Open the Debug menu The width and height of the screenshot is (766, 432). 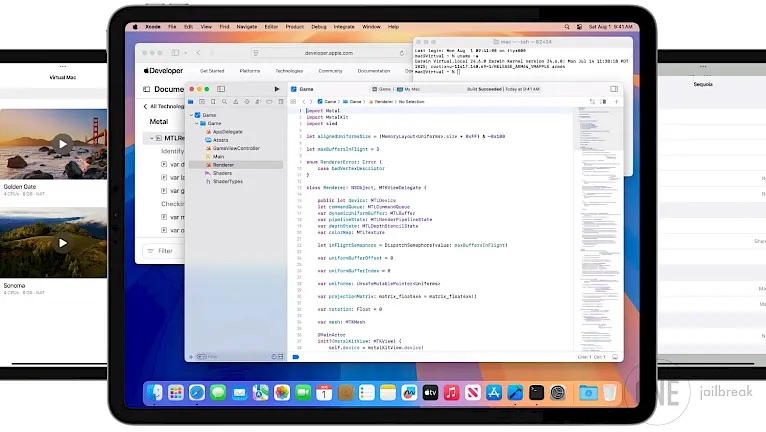[x=319, y=27]
